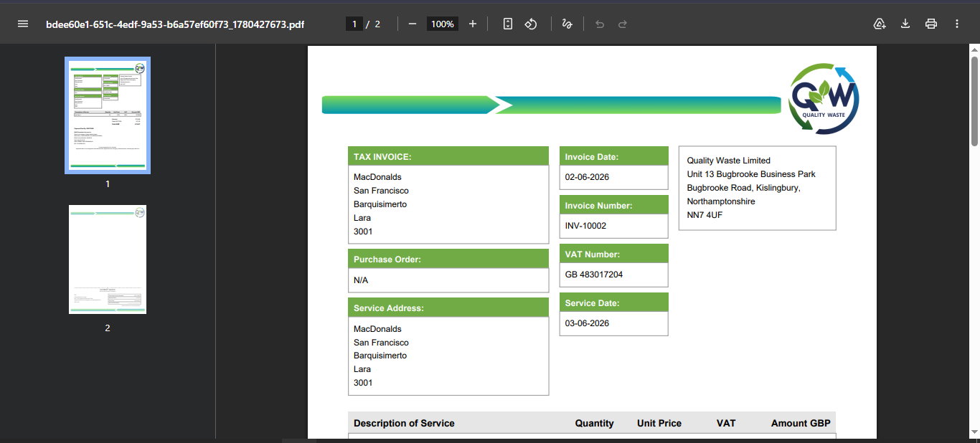The width and height of the screenshot is (980, 443).
Task: Click the service date 03-06-2026
Action: (x=587, y=323)
